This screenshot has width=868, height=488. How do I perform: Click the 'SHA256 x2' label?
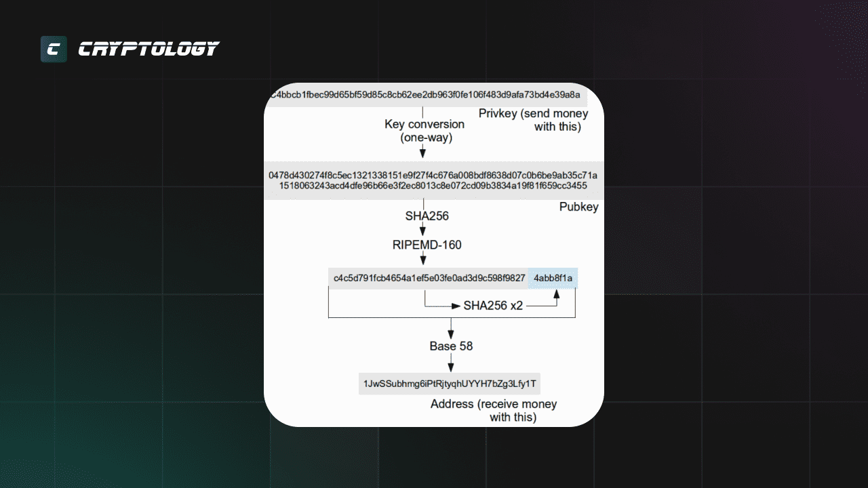click(493, 306)
